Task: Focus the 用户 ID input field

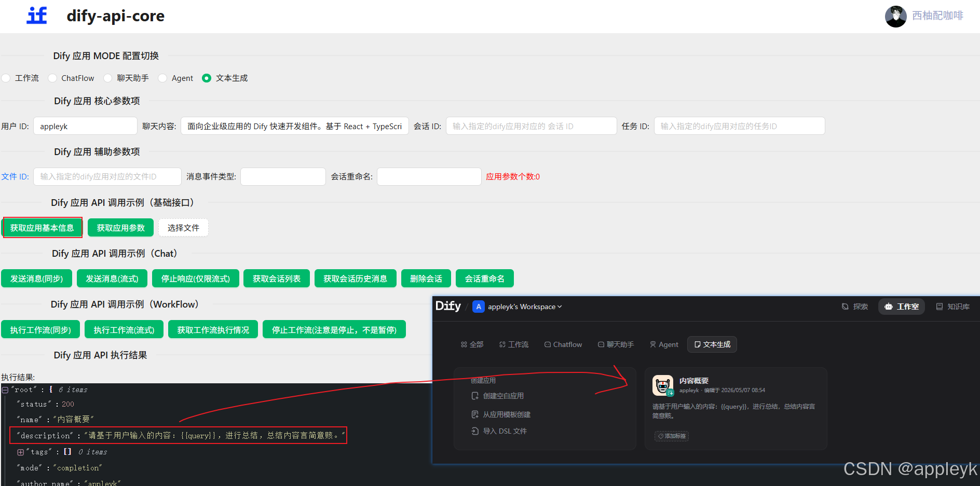Action: pos(85,126)
